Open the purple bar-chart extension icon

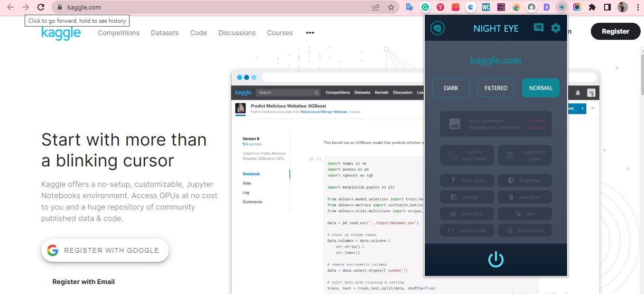501,7
